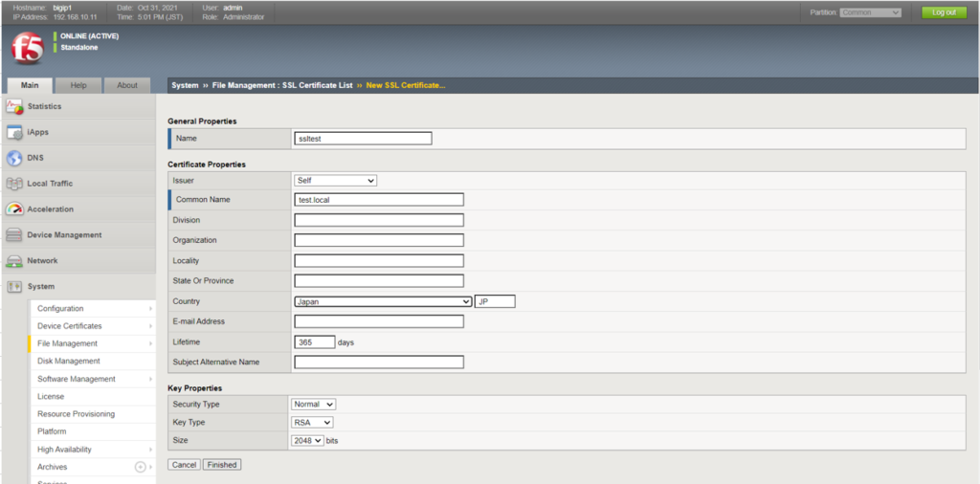Click the DNS globe icon

[x=14, y=158]
